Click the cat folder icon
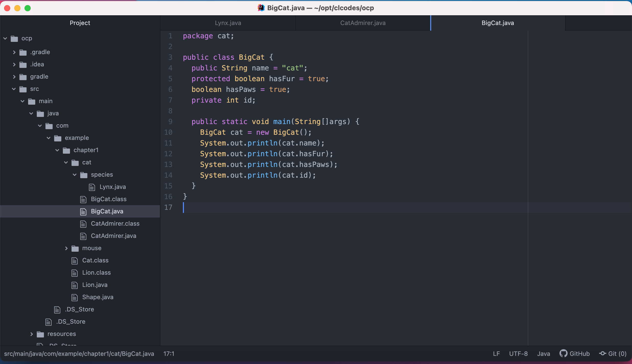 point(75,163)
